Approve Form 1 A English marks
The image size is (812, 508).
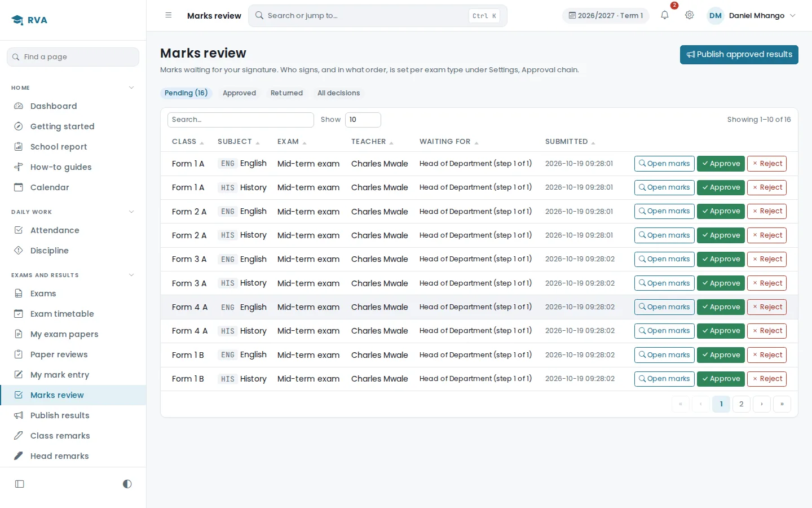[x=721, y=164]
